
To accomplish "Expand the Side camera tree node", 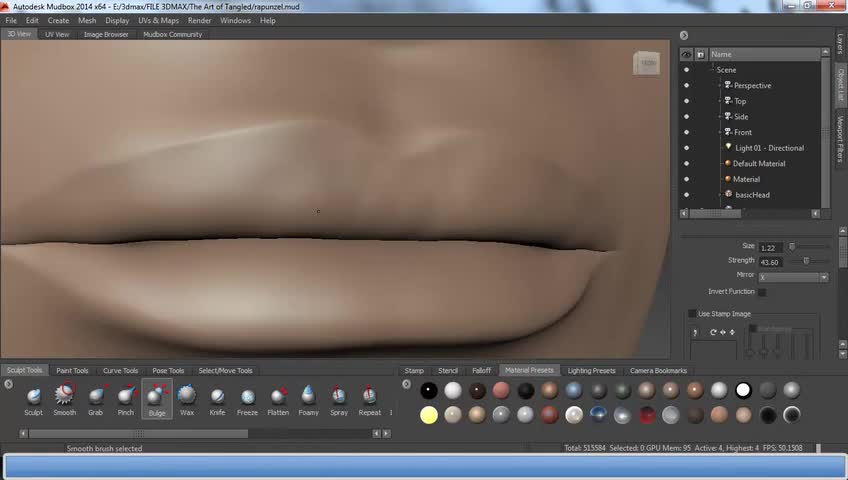I will 719,117.
